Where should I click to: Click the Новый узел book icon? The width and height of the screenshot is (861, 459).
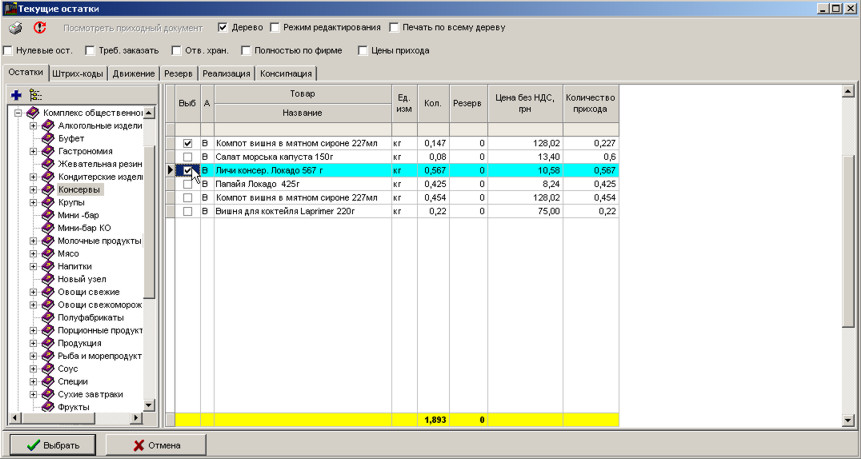coord(48,279)
